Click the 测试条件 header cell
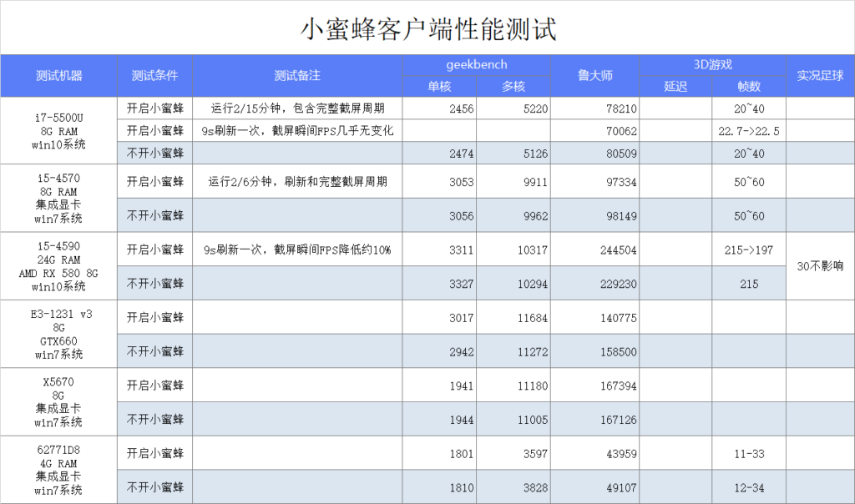This screenshot has width=855, height=504. click(x=154, y=76)
